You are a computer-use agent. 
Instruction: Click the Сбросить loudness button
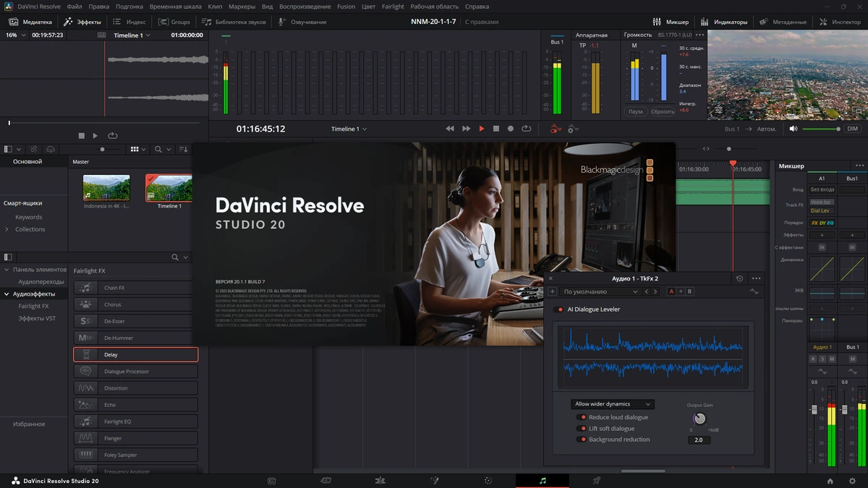[x=663, y=111]
